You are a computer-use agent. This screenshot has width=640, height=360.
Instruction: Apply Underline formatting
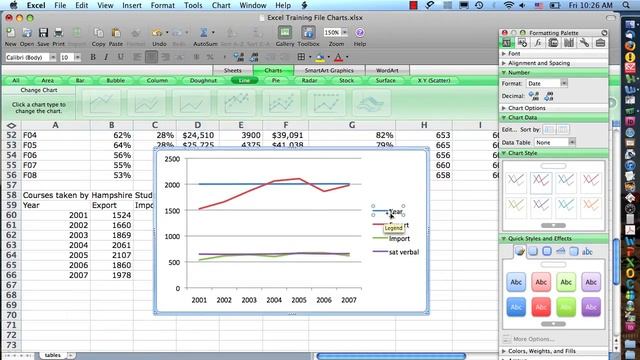(120, 57)
